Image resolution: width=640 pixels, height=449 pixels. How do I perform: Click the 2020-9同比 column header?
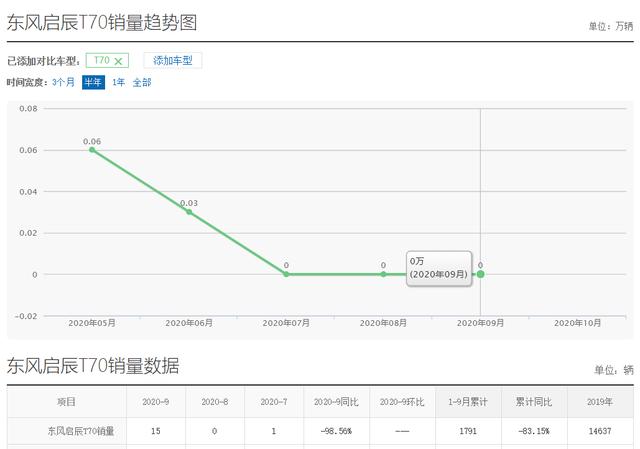pos(336,402)
